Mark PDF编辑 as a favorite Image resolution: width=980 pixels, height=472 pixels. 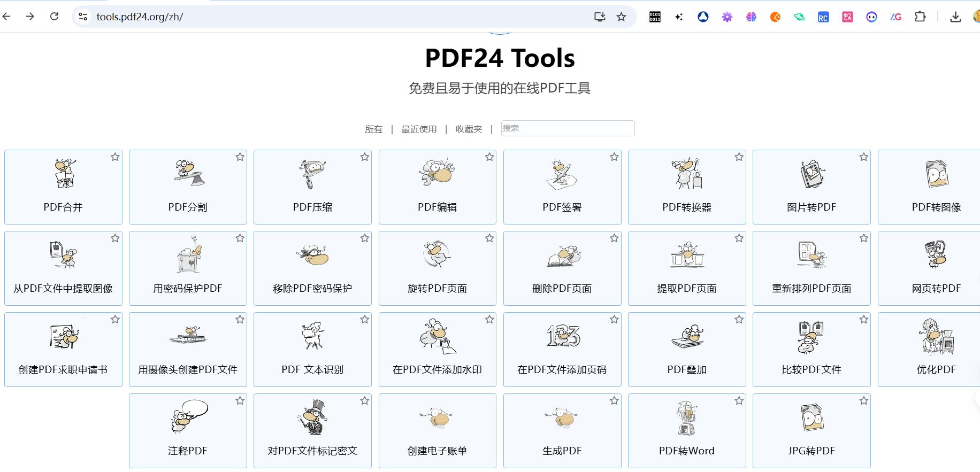(489, 157)
